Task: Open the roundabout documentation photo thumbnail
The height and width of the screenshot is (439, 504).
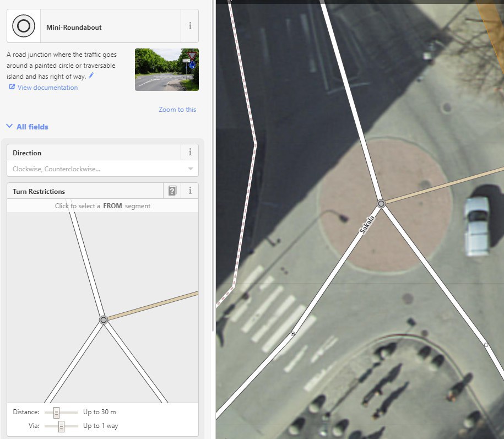Action: click(167, 69)
